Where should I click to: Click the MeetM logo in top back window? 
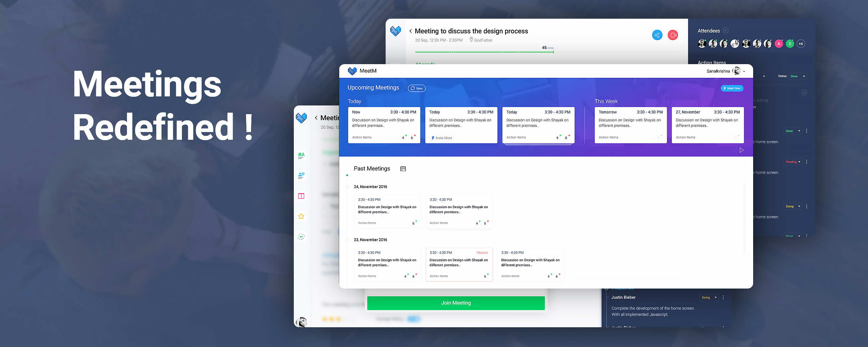click(395, 31)
